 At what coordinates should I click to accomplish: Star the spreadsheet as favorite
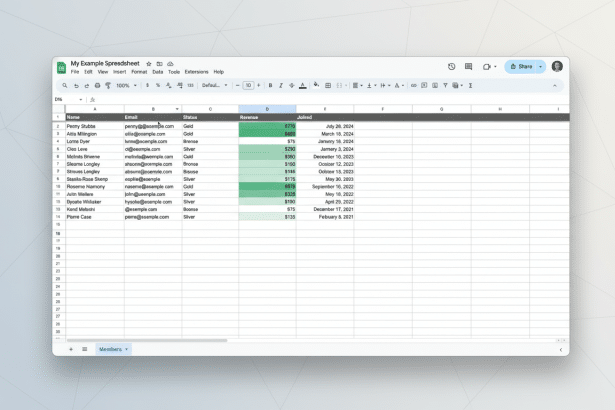[x=149, y=63]
